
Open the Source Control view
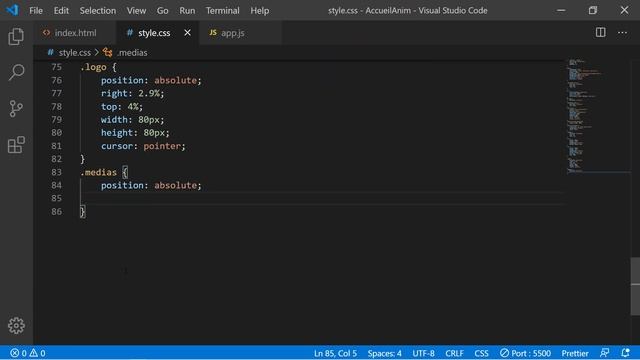click(16, 109)
